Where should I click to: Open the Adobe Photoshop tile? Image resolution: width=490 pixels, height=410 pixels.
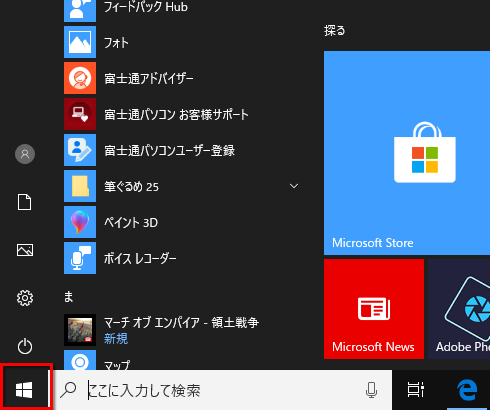coord(459,309)
